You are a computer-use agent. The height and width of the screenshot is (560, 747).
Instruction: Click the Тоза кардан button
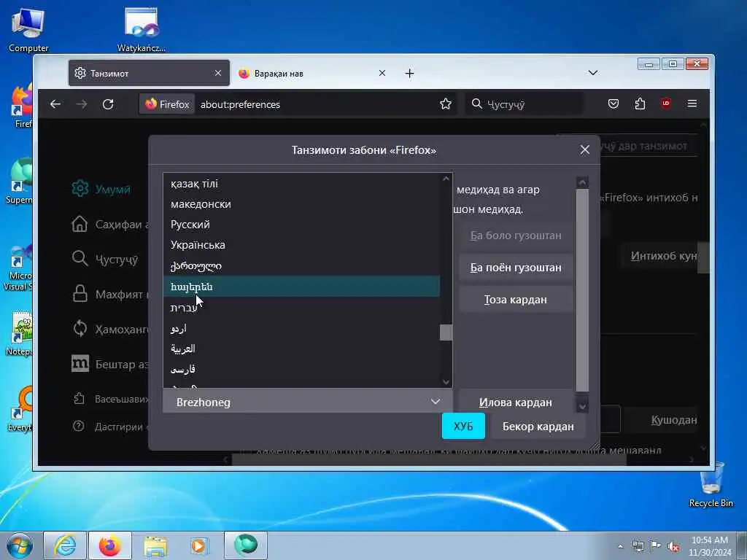[516, 300]
